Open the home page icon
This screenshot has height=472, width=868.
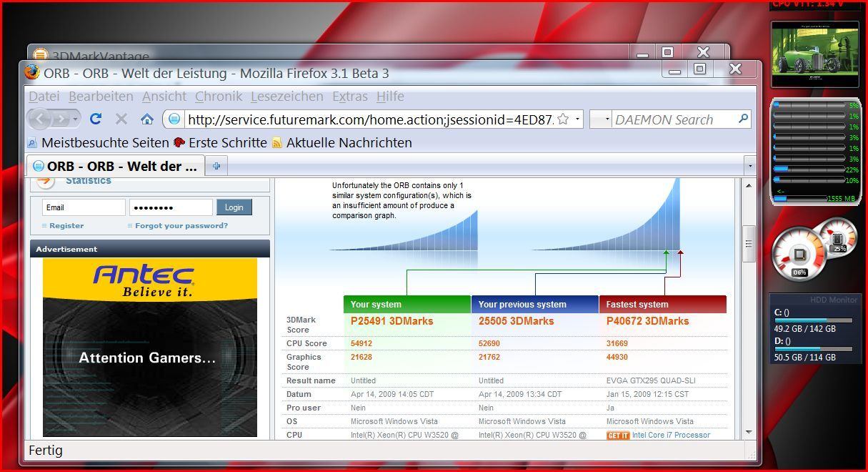pyautogui.click(x=147, y=119)
